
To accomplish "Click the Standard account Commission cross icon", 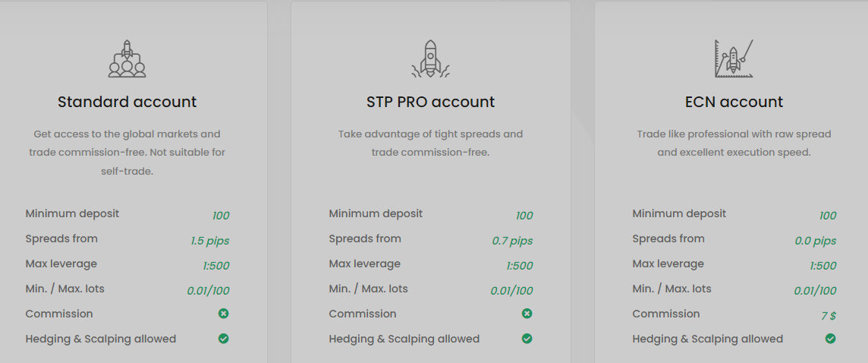I will [x=223, y=314].
